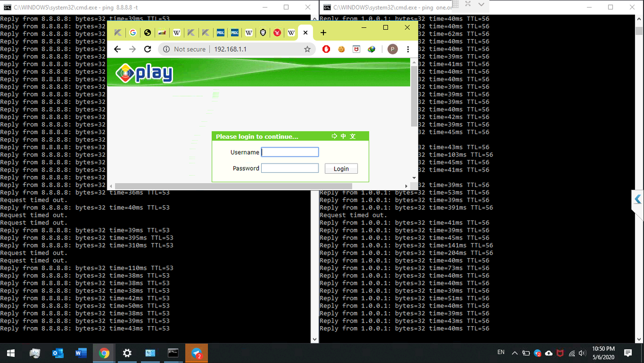Open new browser tab
This screenshot has width=644, height=363.
coord(323,33)
